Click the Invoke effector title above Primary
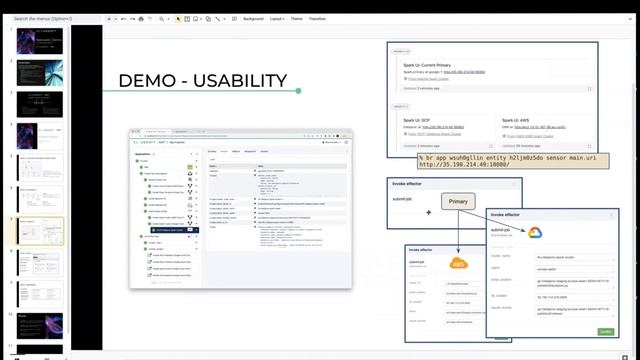Image resolution: width=640 pixels, height=360 pixels. pyautogui.click(x=407, y=184)
